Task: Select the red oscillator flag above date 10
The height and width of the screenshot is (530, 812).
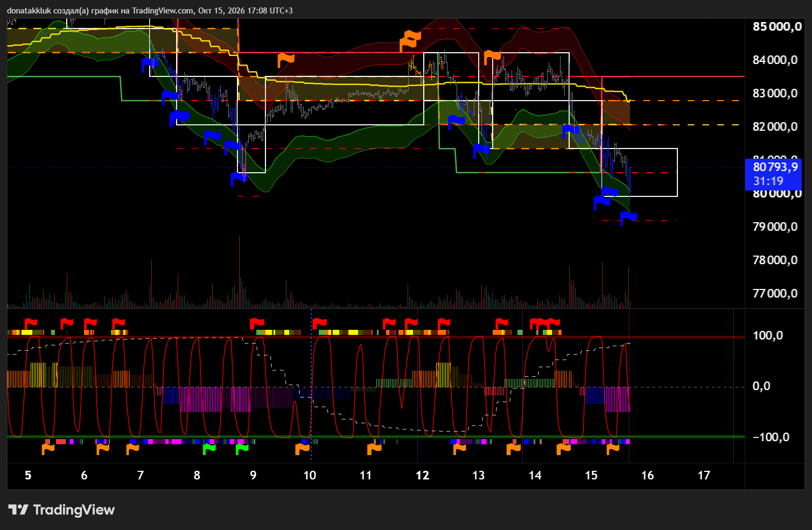Action: pyautogui.click(x=320, y=323)
